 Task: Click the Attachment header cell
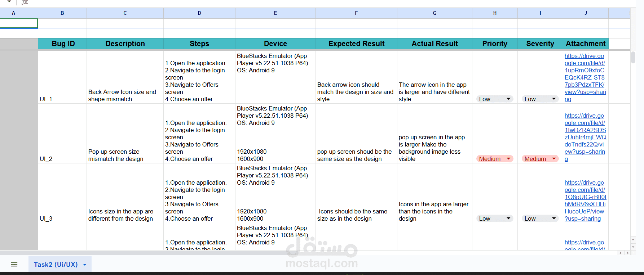click(586, 44)
